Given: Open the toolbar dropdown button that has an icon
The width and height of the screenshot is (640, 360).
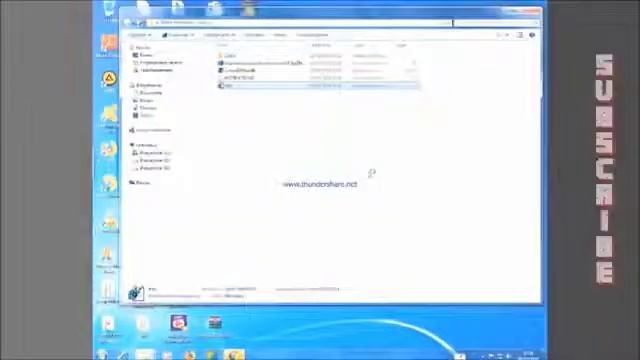Looking at the screenshot, I should coord(178,35).
